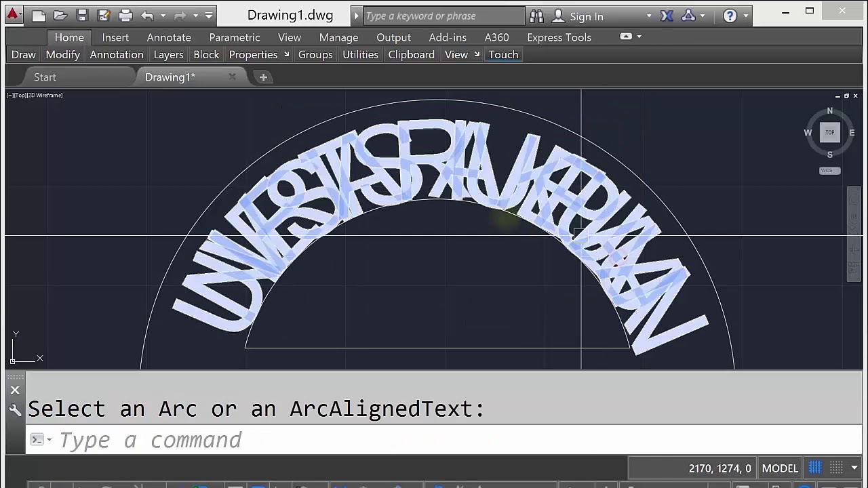Viewport: 868px width, 488px height.
Task: Click the Save As icon
Action: pyautogui.click(x=104, y=15)
